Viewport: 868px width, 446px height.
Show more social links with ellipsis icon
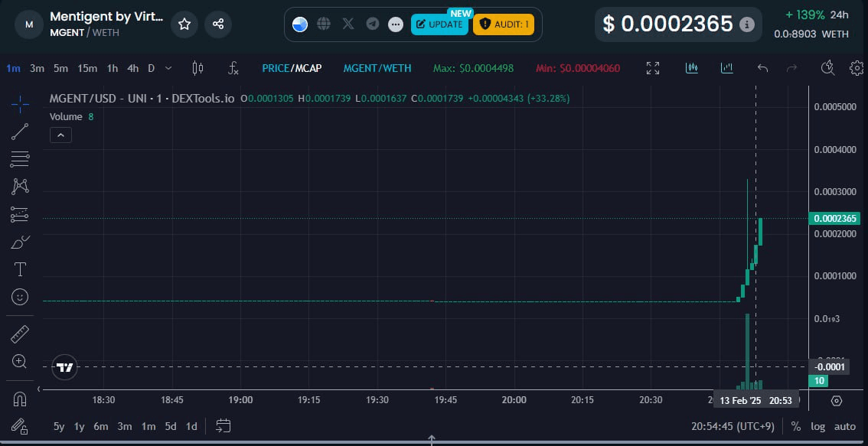point(395,24)
